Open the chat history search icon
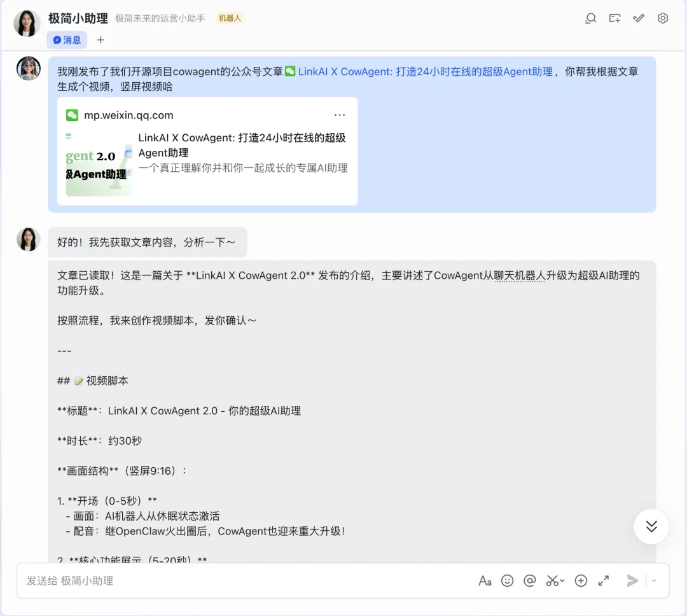687x616 pixels. (591, 18)
